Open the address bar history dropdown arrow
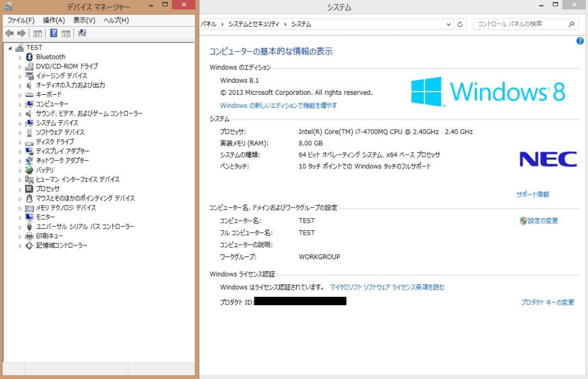Image resolution: width=588 pixels, height=379 pixels. click(449, 25)
